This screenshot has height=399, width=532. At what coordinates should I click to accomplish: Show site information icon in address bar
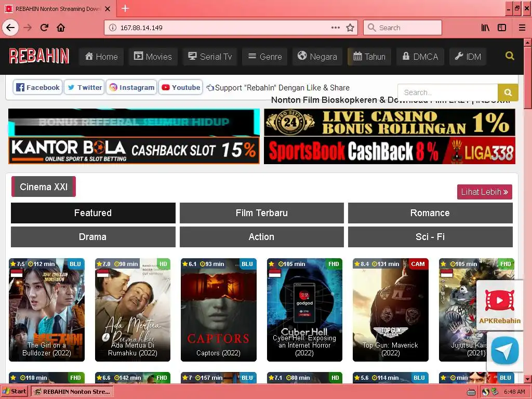[x=113, y=28]
